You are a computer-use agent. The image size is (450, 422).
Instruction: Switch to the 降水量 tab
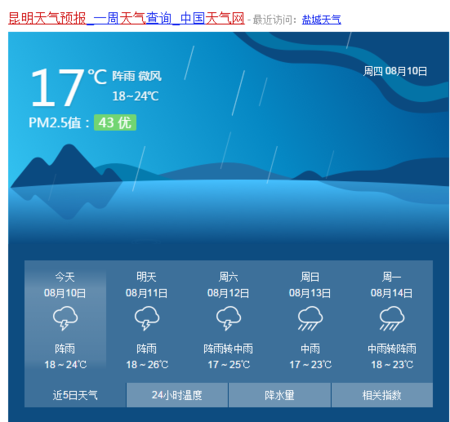(279, 395)
